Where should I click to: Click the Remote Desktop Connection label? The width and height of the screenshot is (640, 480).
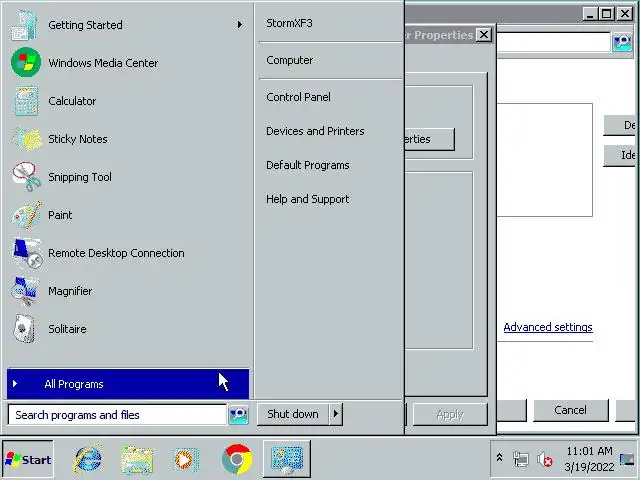pyautogui.click(x=116, y=253)
